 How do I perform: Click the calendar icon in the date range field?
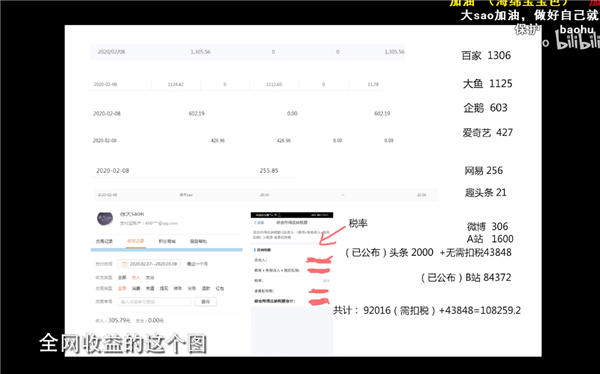pos(124,264)
